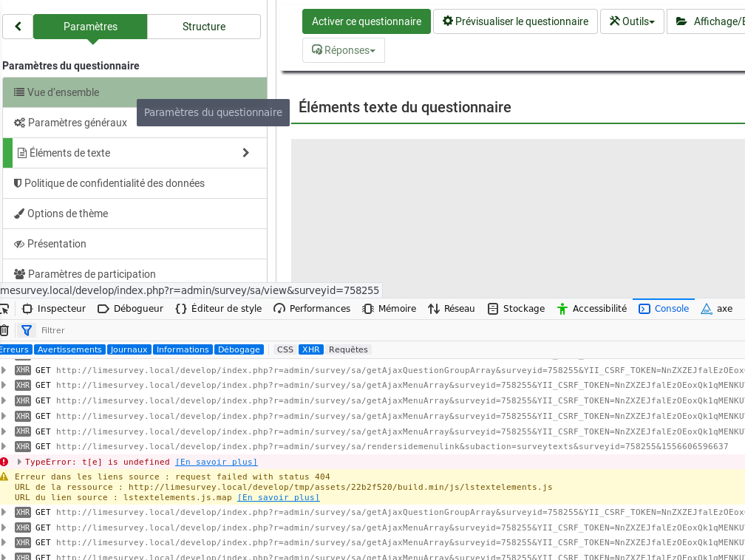Toggle the CSS log filter
This screenshot has width=745, height=560.
pyautogui.click(x=285, y=349)
